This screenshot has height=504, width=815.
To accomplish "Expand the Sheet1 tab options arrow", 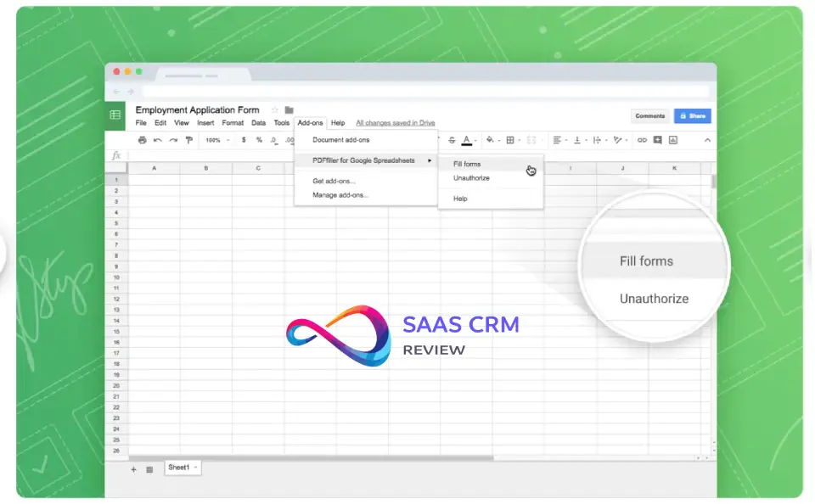I will 195,468.
